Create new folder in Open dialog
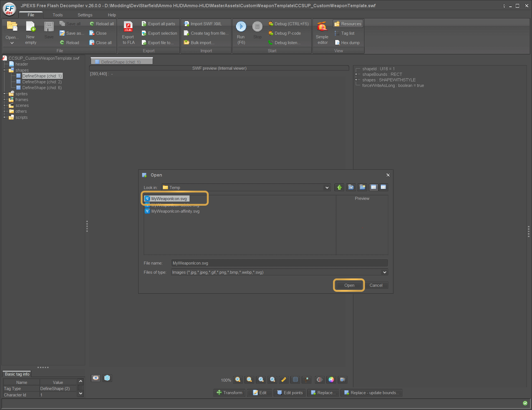 pos(362,187)
